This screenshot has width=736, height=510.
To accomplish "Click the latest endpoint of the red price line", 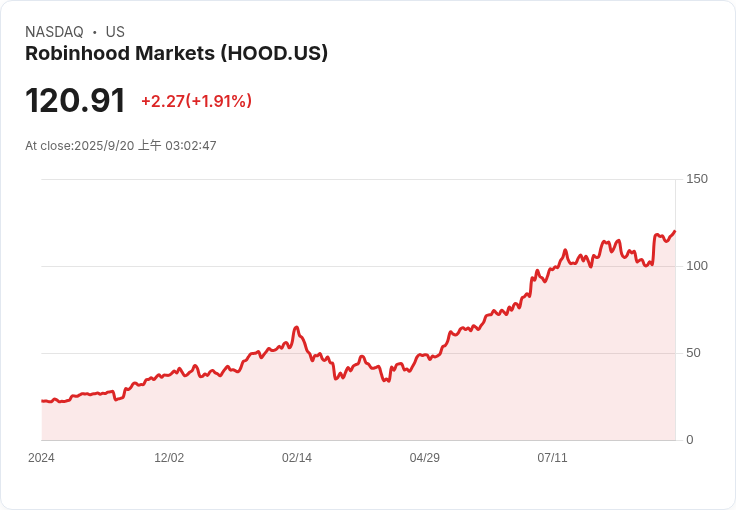I will (x=674, y=231).
